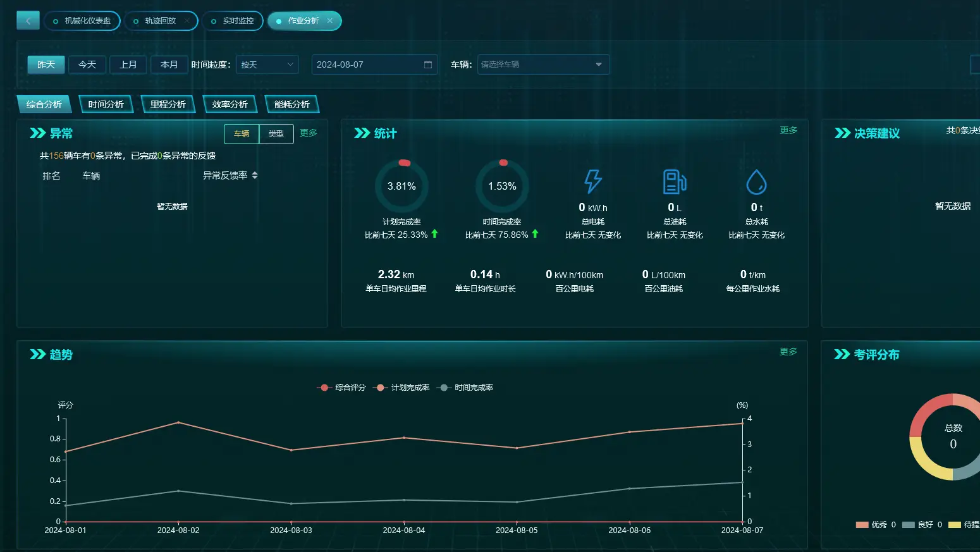Close the 作业分析 tab
Viewport: 980px width, 552px height.
point(330,21)
